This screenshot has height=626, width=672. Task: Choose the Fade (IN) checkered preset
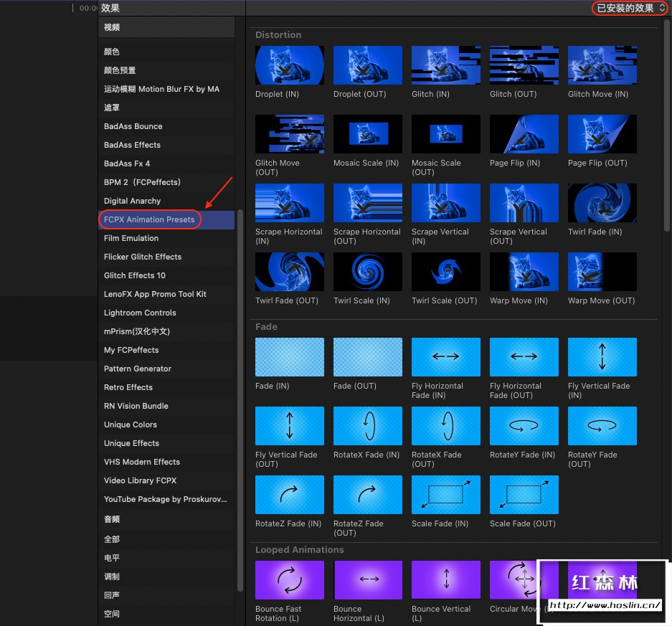289,357
